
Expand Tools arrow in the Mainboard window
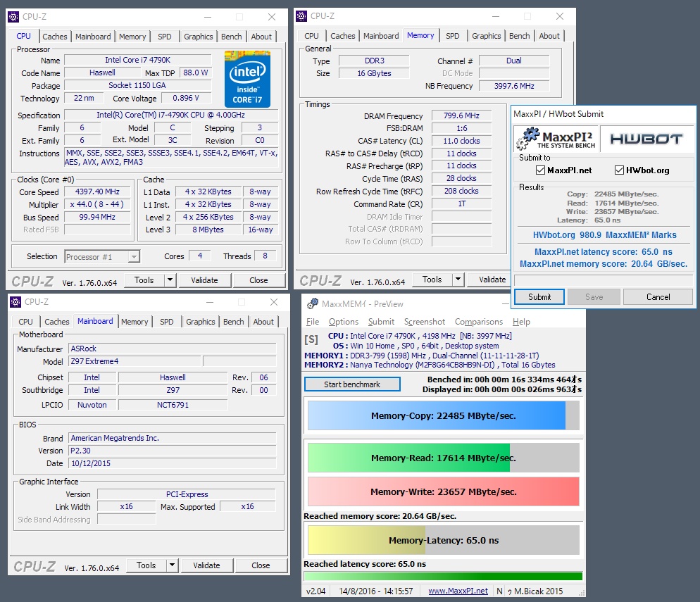172,565
